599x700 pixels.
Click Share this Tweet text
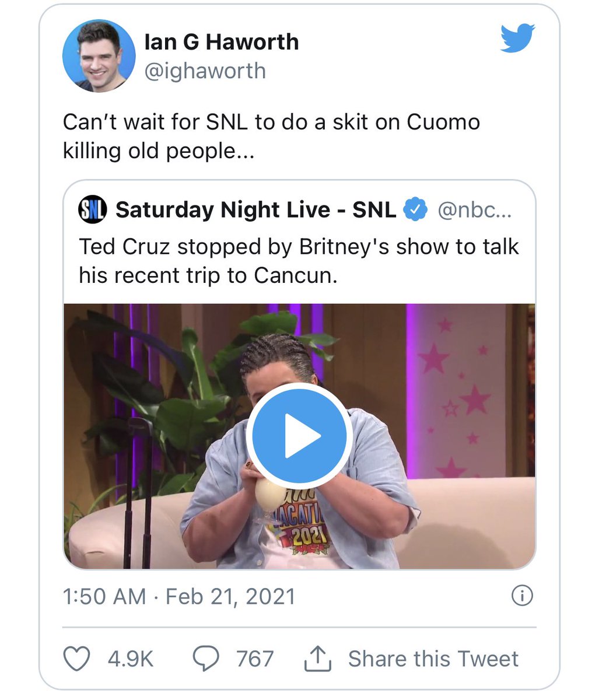(x=433, y=659)
